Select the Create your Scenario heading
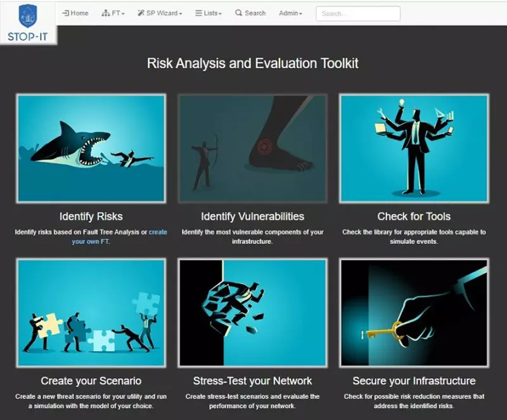 [x=91, y=381]
